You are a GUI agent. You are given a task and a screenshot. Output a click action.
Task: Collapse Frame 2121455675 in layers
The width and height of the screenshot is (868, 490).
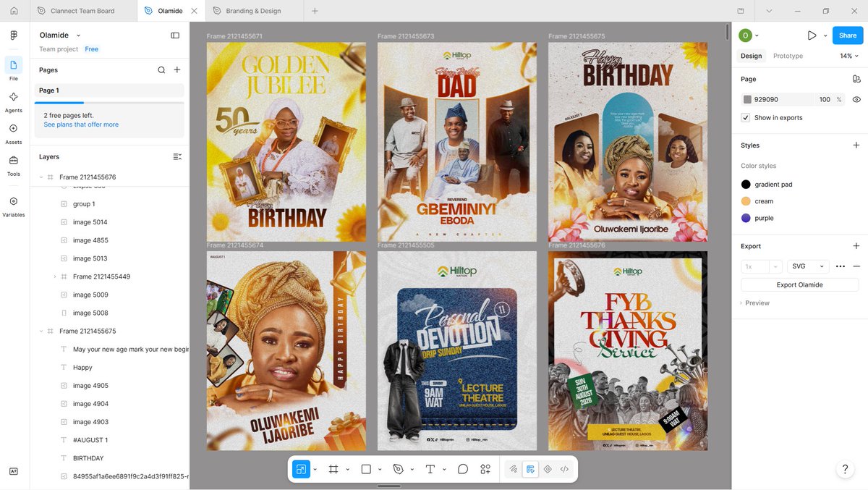[41, 331]
